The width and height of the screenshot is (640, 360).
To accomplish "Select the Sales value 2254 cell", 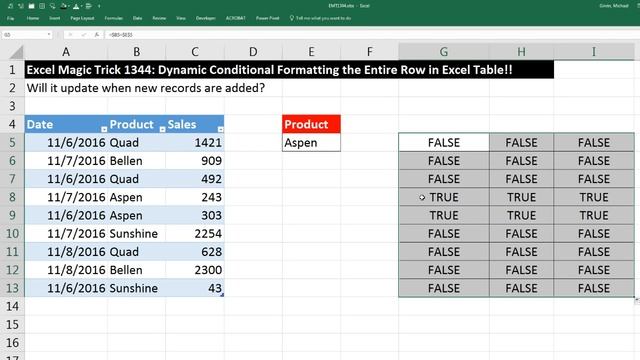I will tap(195, 233).
